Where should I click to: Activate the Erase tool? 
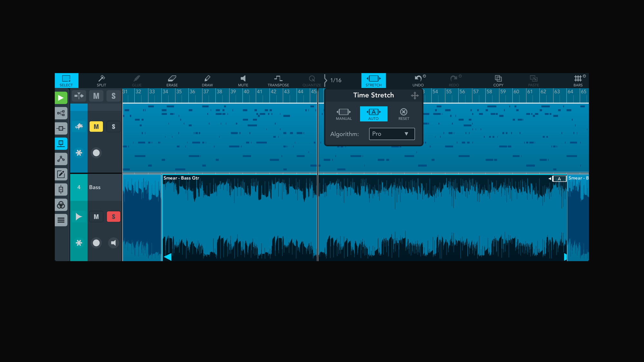tap(172, 80)
